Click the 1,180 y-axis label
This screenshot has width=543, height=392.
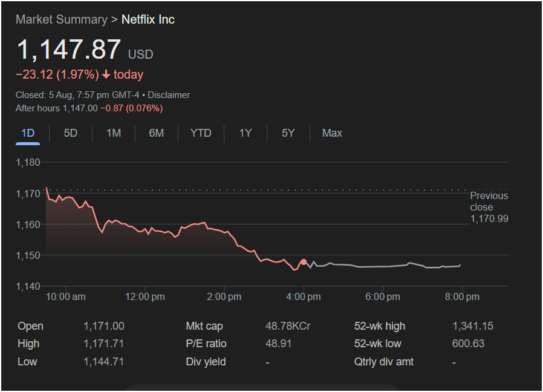[28, 163]
